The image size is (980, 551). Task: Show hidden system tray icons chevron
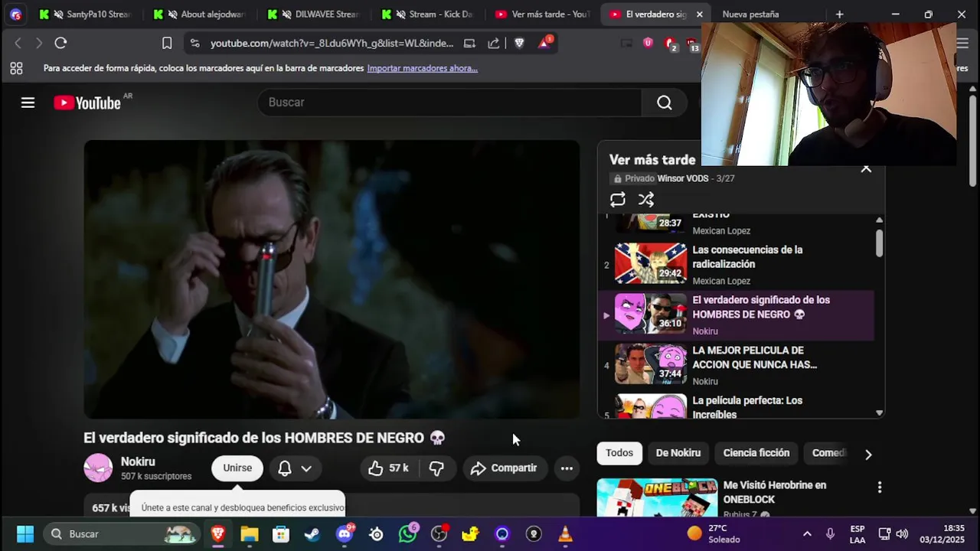coord(806,534)
